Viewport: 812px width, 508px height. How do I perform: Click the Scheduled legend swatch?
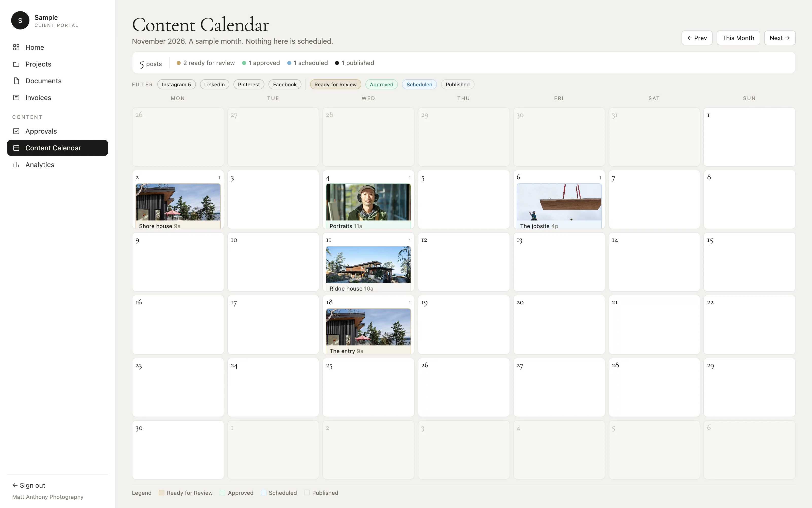(263, 493)
